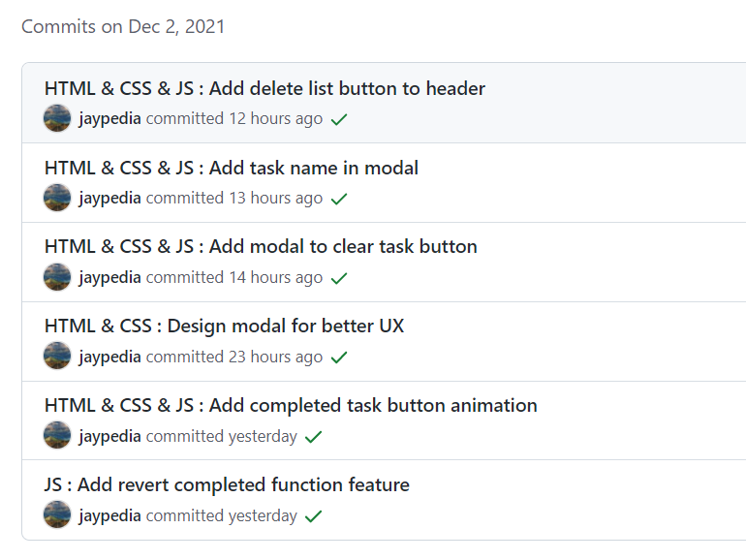Click jaypedia username on 23 hours ago commit
This screenshot has height=560, width=746.
point(109,358)
